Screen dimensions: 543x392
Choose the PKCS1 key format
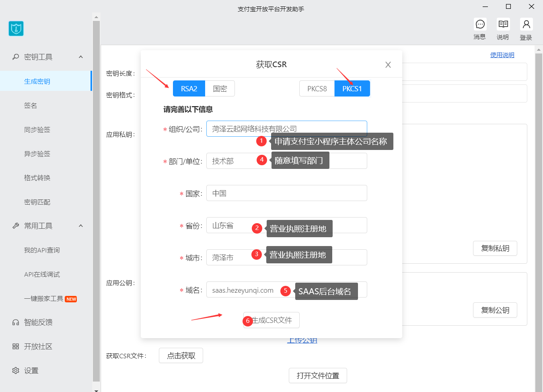click(x=352, y=88)
